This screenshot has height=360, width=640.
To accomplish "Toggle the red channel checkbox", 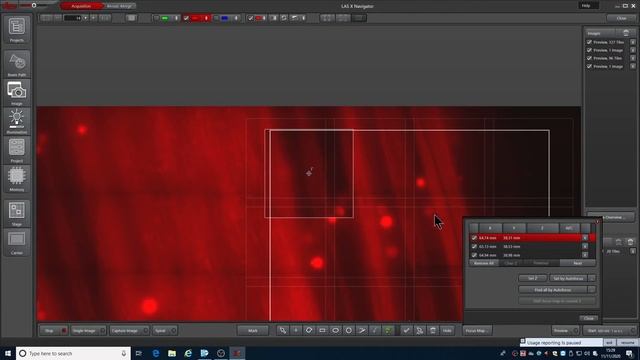I will [x=187, y=18].
